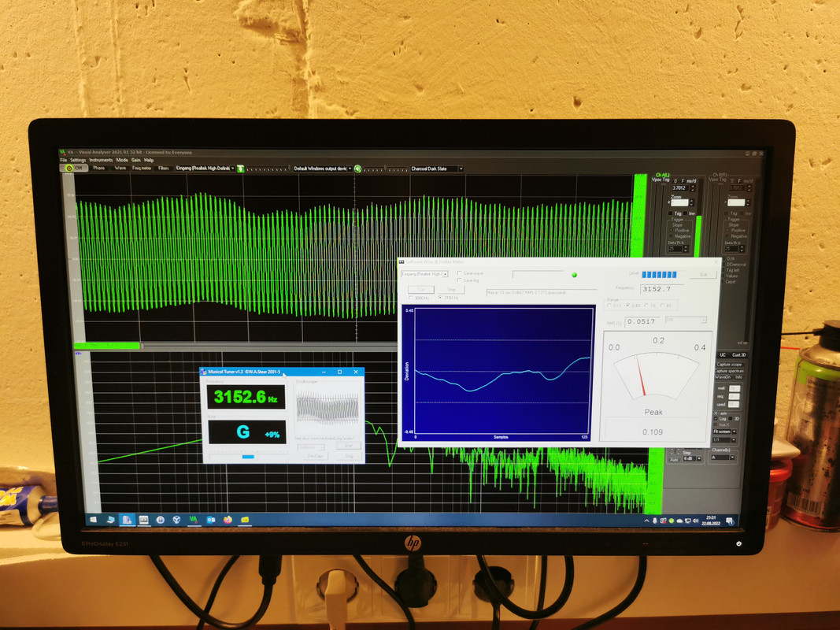Click the Auto button
840x630 pixels.
point(674,460)
